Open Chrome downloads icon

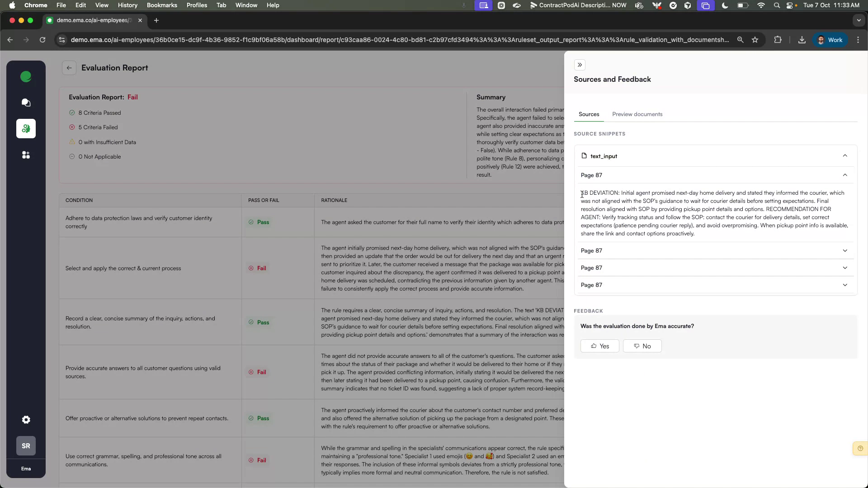802,40
